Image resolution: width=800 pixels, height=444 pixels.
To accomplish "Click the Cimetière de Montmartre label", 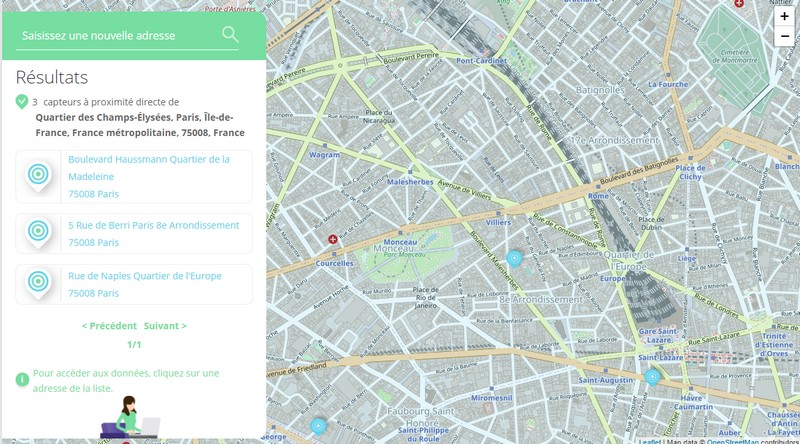I will point(734,56).
